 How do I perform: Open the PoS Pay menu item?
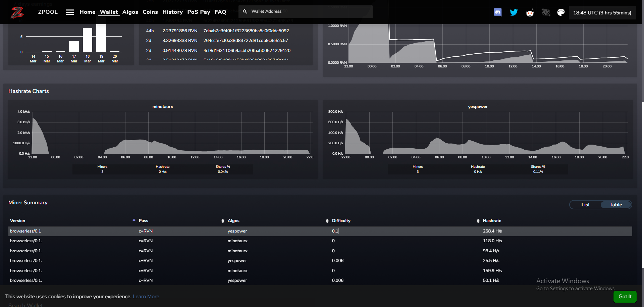(x=199, y=12)
